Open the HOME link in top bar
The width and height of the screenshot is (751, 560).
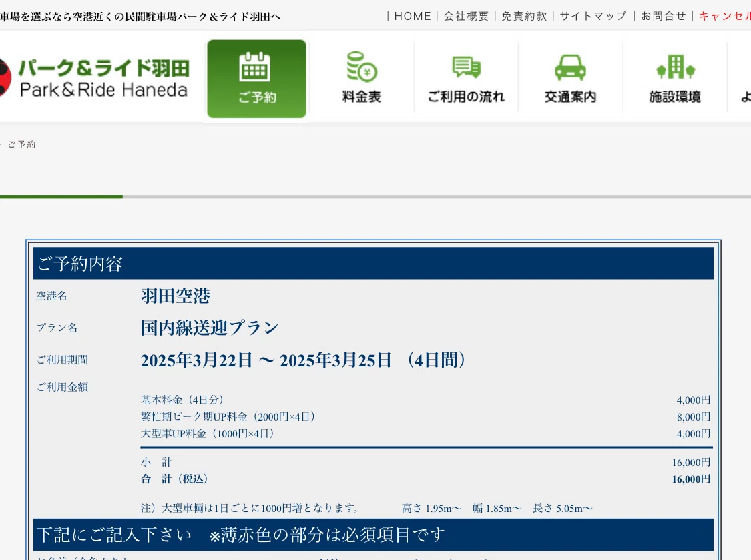pos(413,16)
